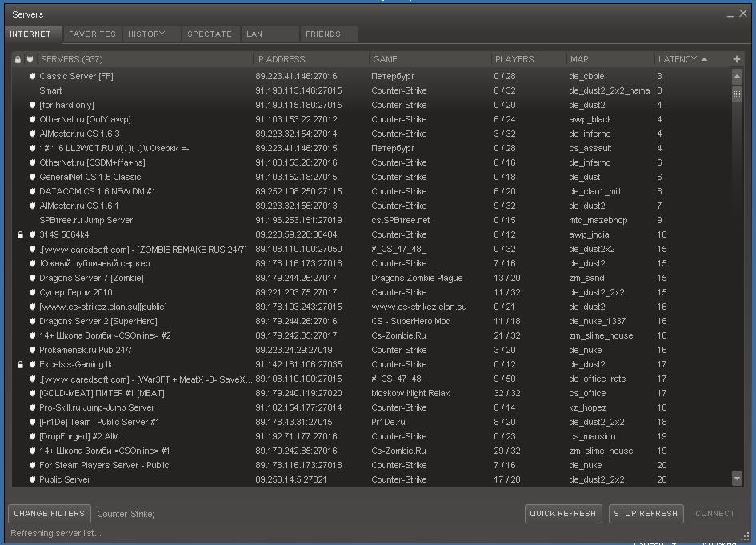Screen dimensions: 756x545
Task: Click the server list scrollbar thumb
Action: [737, 94]
